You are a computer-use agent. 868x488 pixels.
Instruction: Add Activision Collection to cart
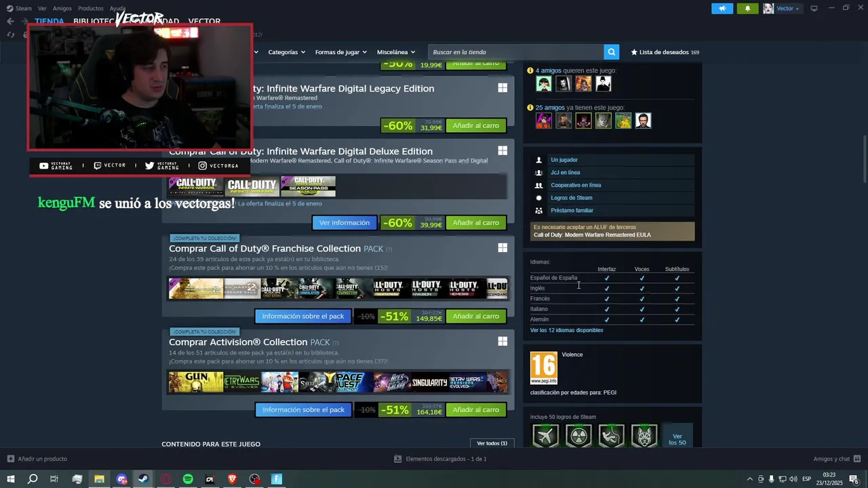pyautogui.click(x=476, y=409)
